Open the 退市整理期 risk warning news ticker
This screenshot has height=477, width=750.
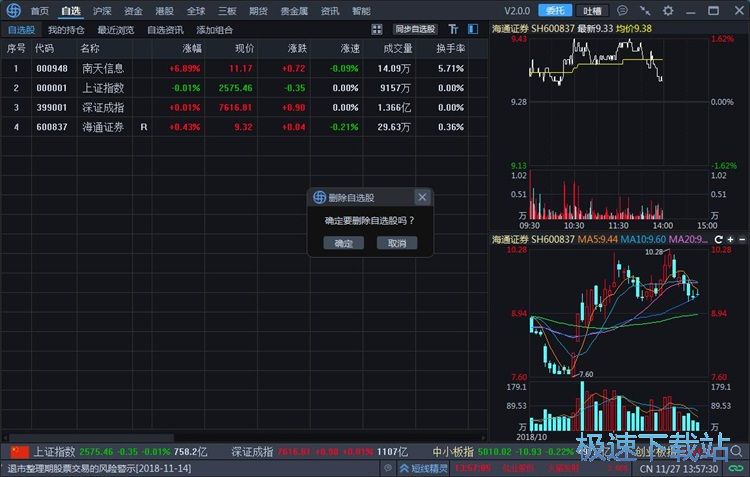point(99,468)
